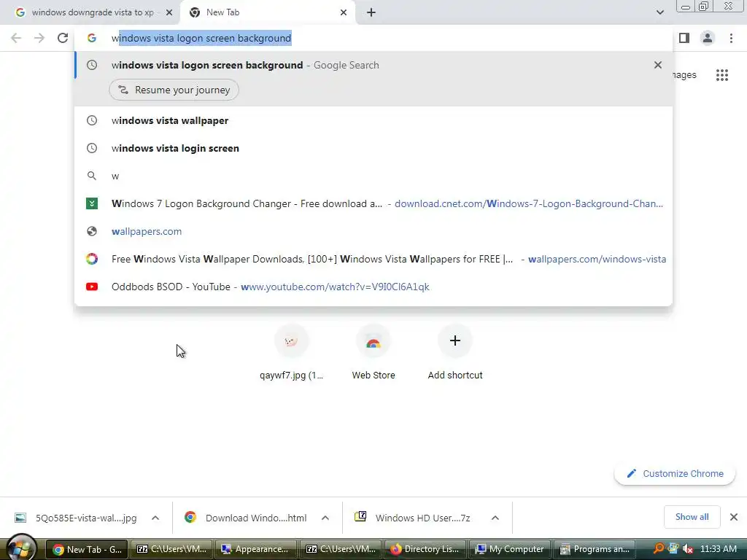The height and width of the screenshot is (560, 747).
Task: Switch to Firefox Directory Listing taskbar button
Action: click(425, 549)
